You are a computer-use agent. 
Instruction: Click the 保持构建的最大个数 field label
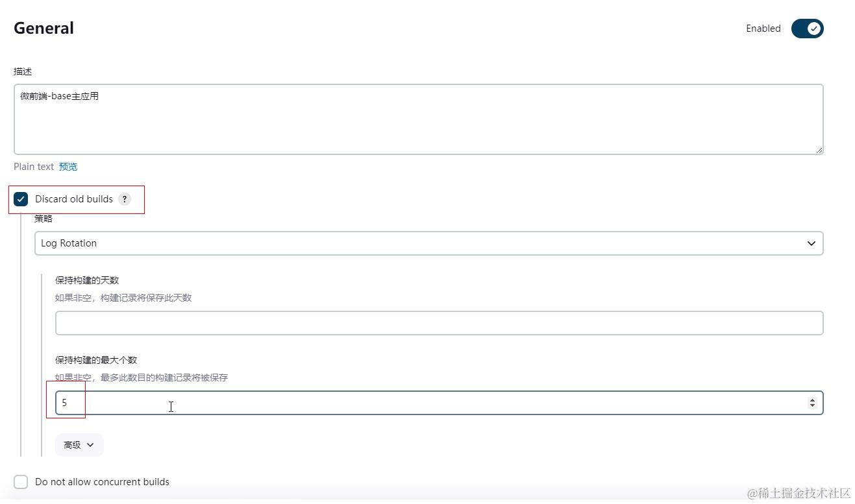coord(96,360)
